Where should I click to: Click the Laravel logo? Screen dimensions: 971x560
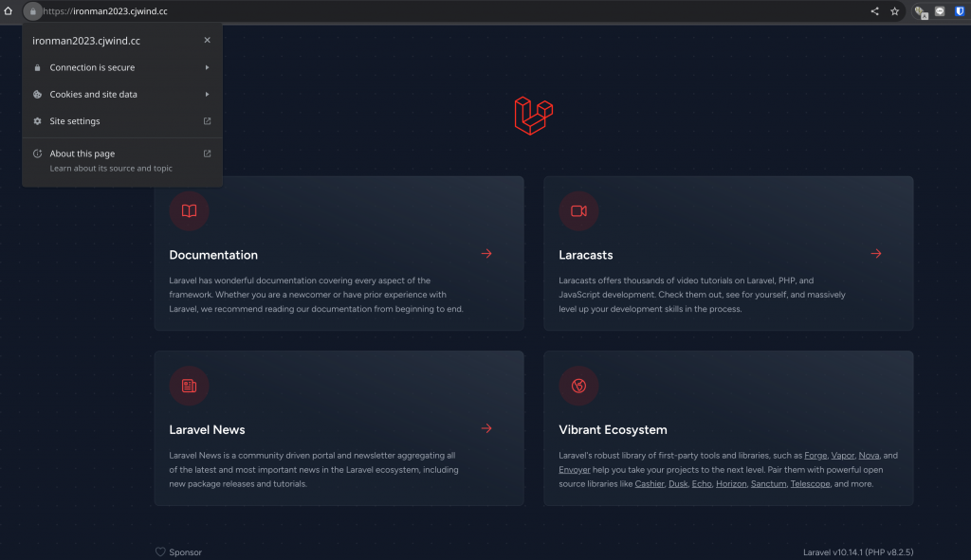tap(533, 115)
